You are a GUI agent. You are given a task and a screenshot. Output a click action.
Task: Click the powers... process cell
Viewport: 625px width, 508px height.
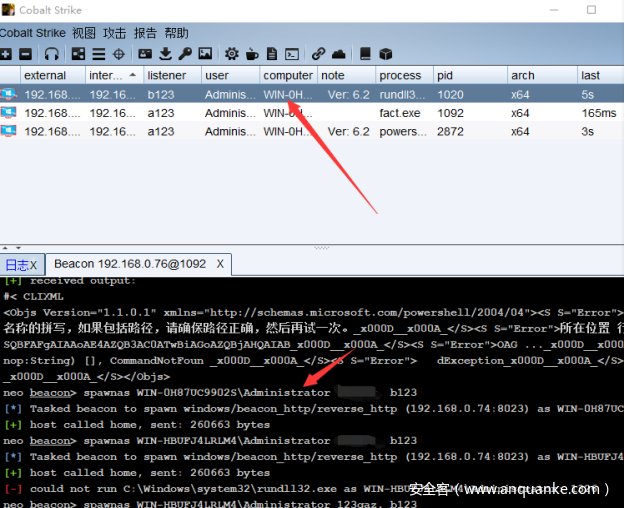(x=403, y=132)
